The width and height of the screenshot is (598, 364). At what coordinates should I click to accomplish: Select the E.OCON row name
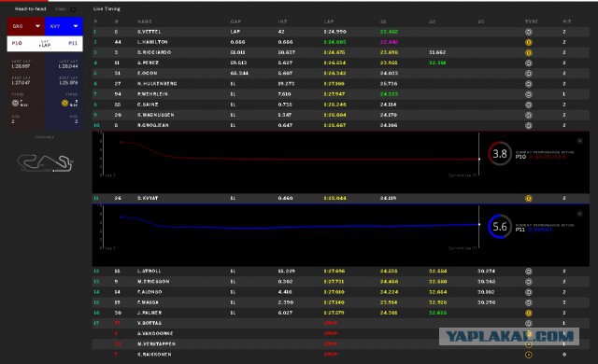pyautogui.click(x=148, y=73)
